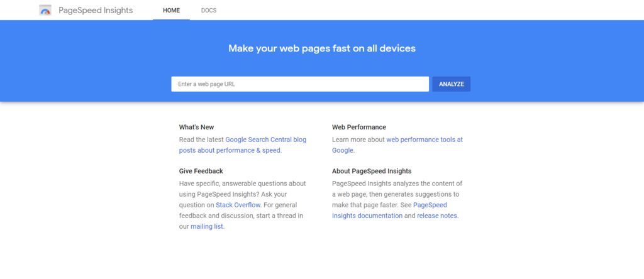Switch to the HOME tab
This screenshot has height=279, width=644.
(x=171, y=11)
